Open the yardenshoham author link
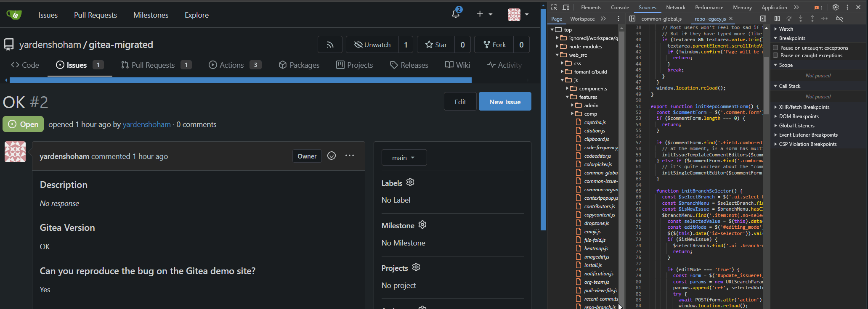Image resolution: width=868 pixels, height=309 pixels. point(146,124)
